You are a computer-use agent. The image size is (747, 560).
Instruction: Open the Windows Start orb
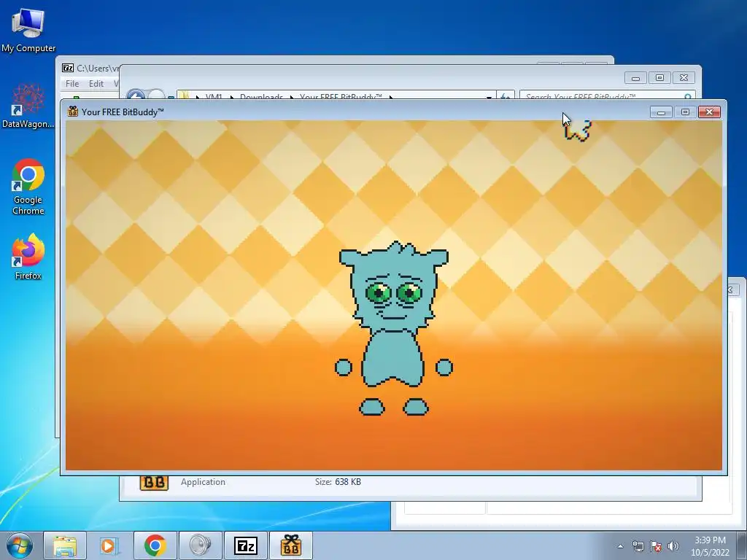pyautogui.click(x=20, y=545)
